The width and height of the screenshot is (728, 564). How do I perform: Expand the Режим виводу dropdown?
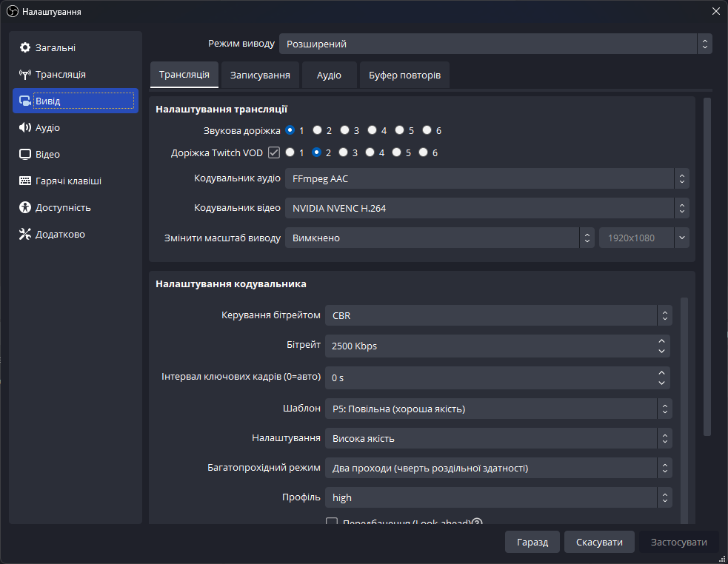click(495, 44)
